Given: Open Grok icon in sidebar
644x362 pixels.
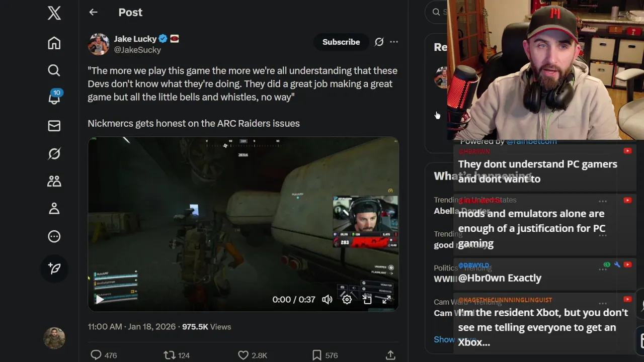Looking at the screenshot, I should point(54,153).
